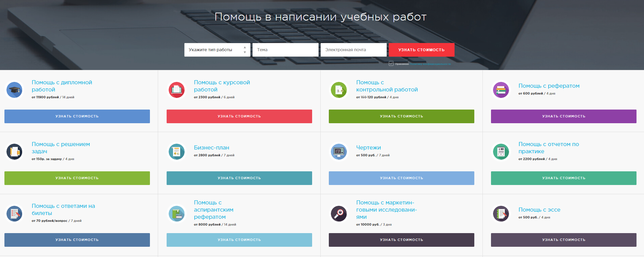Click Узнать стоимость under ответы на билеты
Image resolution: width=644 pixels, height=257 pixels.
77,240
